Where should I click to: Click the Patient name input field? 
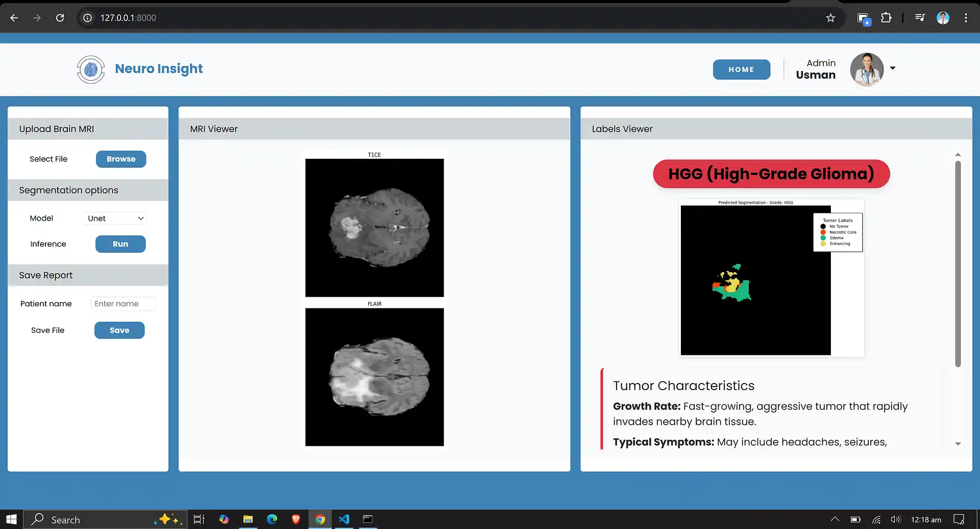point(123,304)
